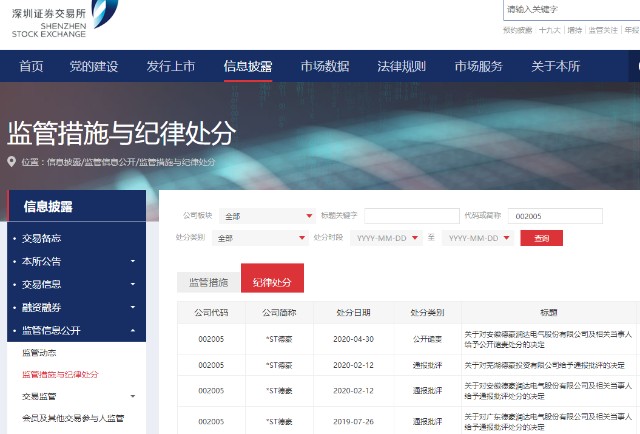This screenshot has width=640, height=434.
Task: Open the 2020-04-30 公开谴责 decision title
Action: tap(548, 339)
